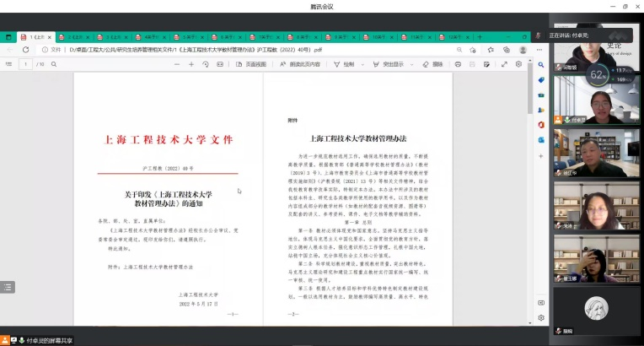Click the page number input field
The height and width of the screenshot is (346, 644).
pyautogui.click(x=25, y=64)
